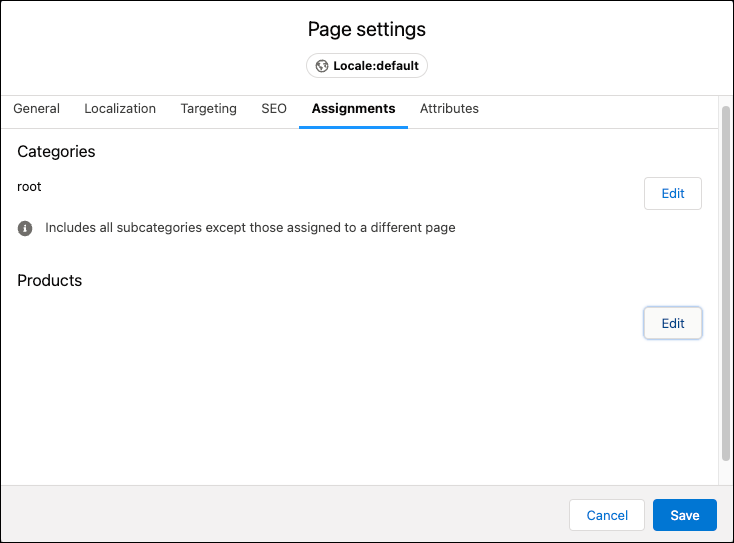Edit the assigned Products
The image size is (734, 543).
(672, 323)
